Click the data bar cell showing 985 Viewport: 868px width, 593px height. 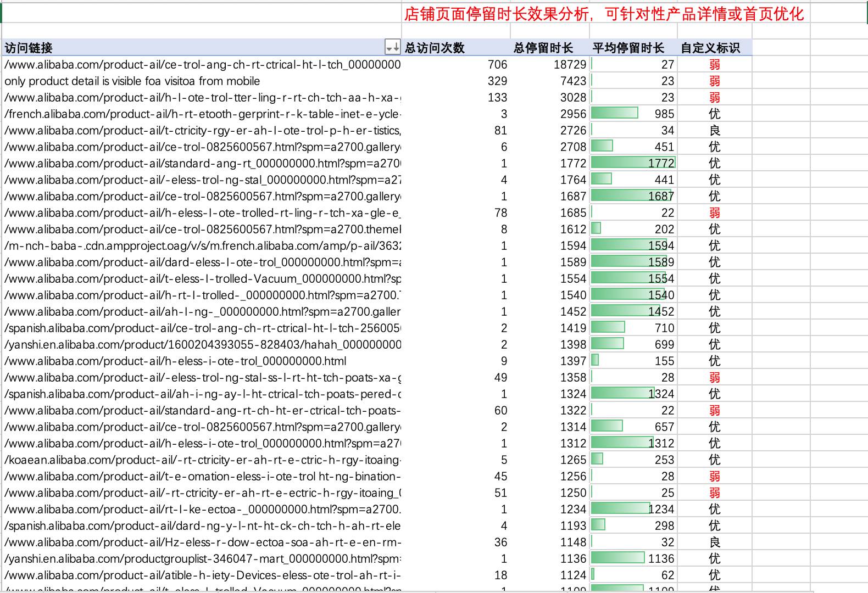633,114
